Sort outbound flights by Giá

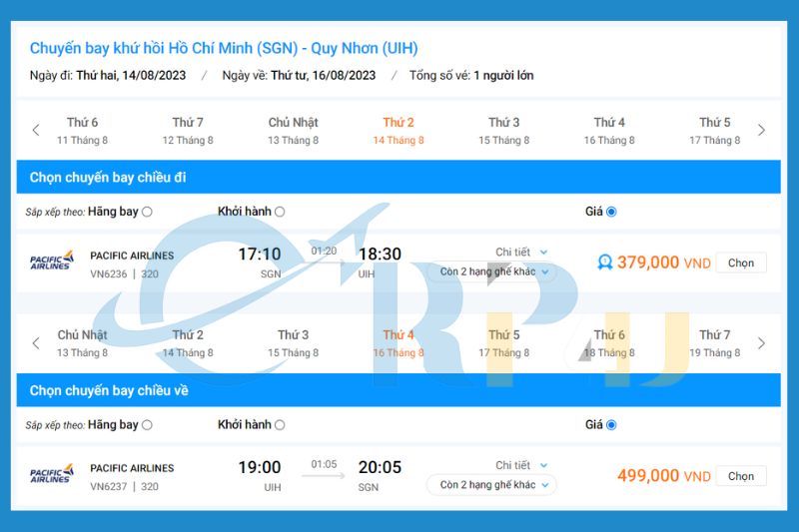[611, 212]
